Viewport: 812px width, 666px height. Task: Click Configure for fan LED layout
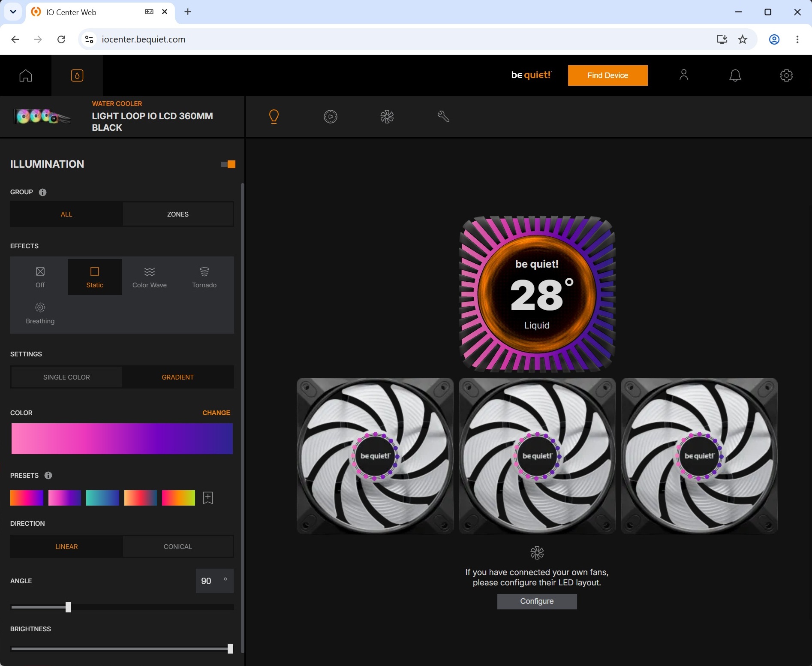pos(537,601)
